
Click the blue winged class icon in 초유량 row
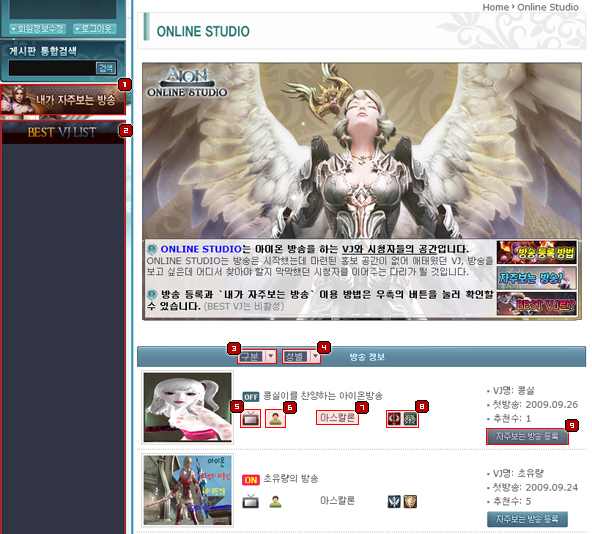[394, 501]
